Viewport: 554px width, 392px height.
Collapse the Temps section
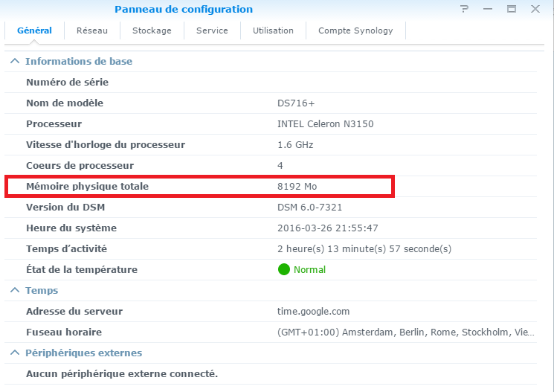pos(15,290)
